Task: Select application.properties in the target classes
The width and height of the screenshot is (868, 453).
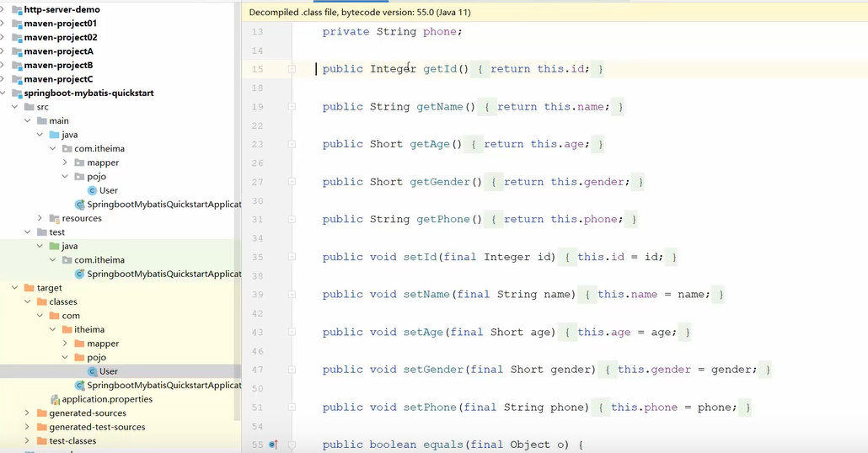Action: [x=107, y=399]
